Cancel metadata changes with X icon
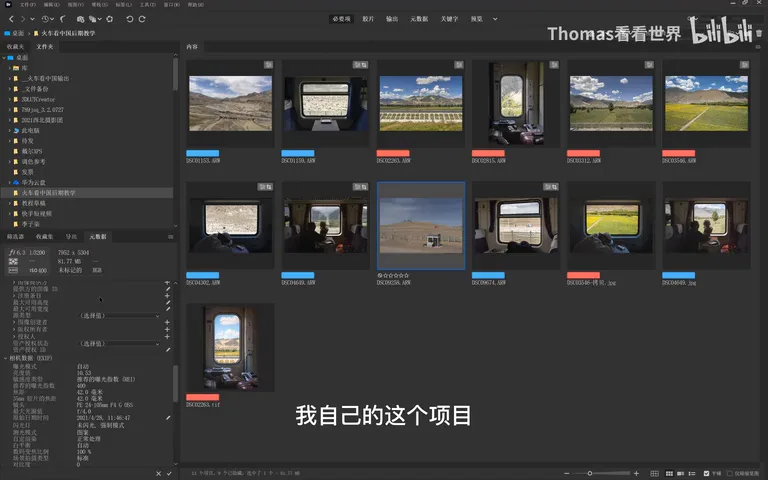Viewport: 768px width, 480px height. (x=158, y=474)
